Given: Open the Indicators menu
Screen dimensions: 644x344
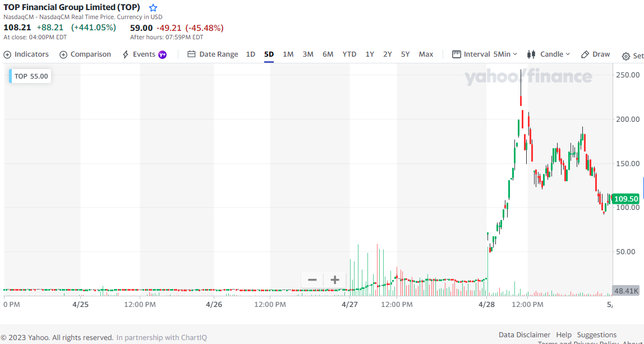Looking at the screenshot, I should click(x=26, y=54).
